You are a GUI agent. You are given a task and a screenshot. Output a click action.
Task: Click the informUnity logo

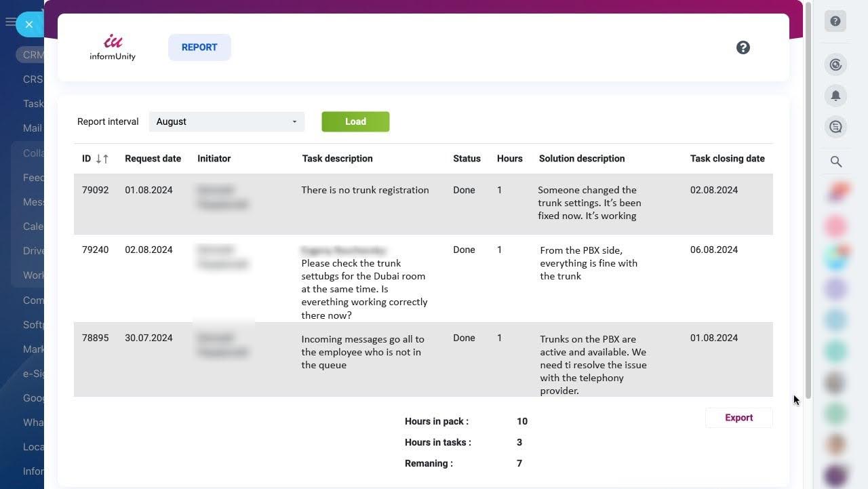[112, 47]
